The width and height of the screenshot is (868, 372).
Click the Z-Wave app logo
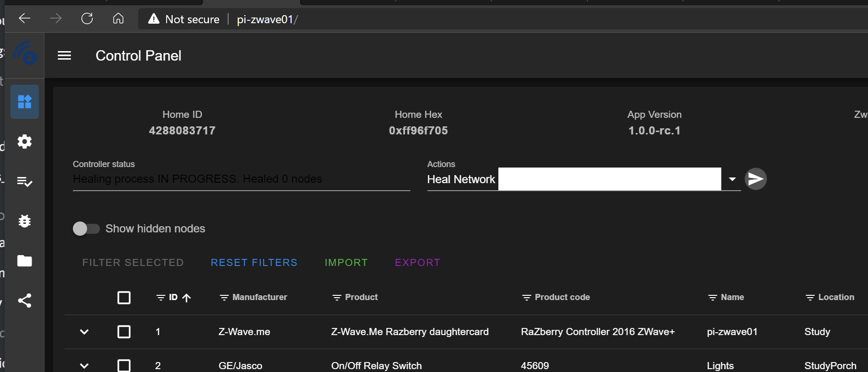pos(25,53)
